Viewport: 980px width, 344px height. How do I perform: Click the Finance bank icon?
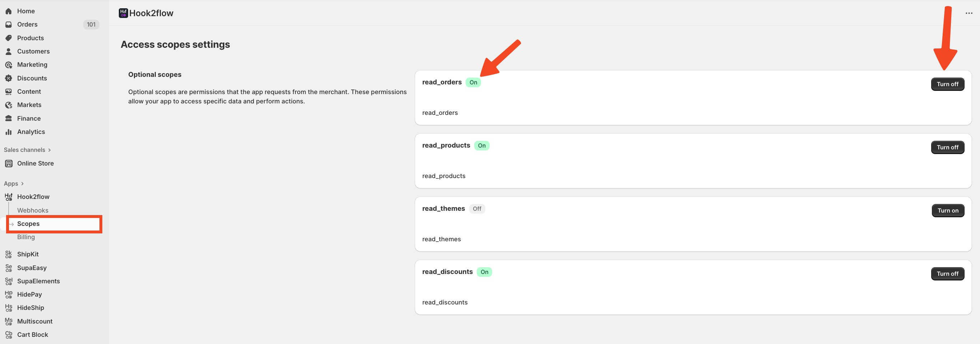[8, 118]
